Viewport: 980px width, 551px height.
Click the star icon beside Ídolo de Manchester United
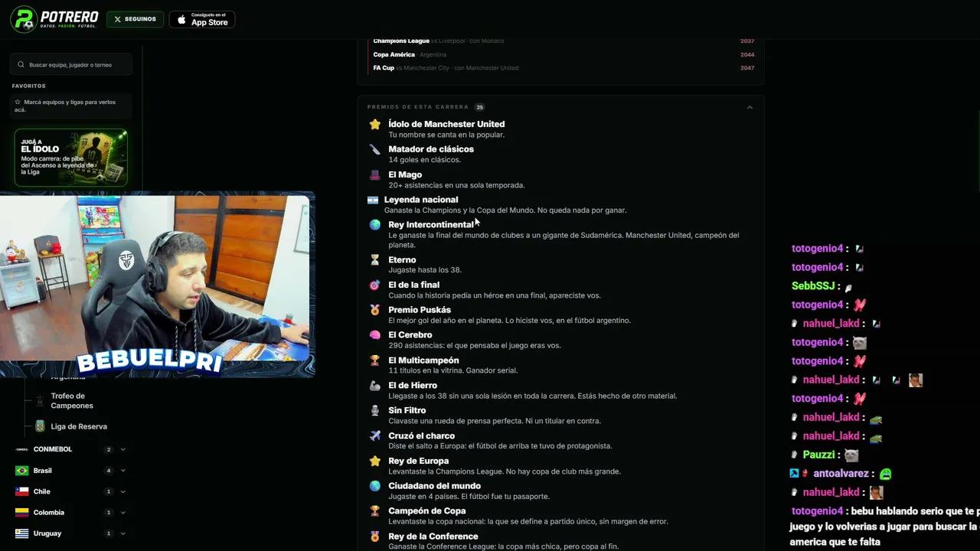374,124
